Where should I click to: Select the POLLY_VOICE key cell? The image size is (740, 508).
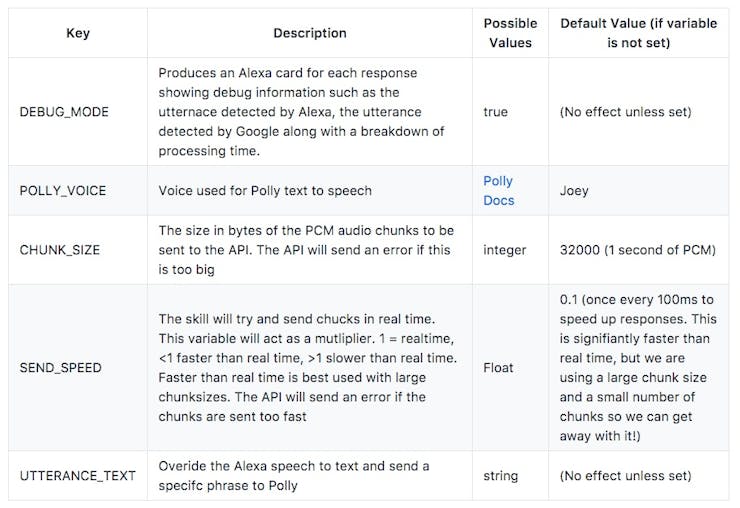tap(78, 191)
